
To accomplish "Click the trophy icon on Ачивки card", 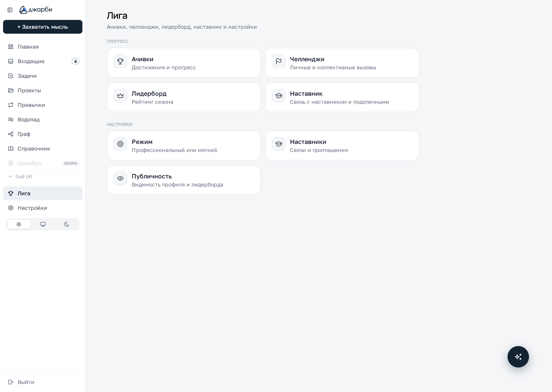I will point(120,61).
